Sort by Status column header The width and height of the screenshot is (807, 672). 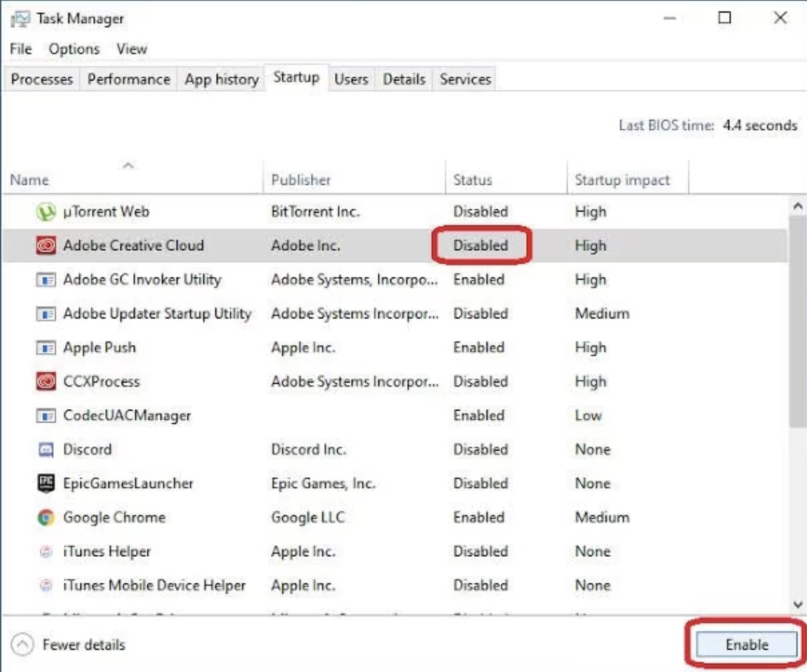[x=472, y=180]
